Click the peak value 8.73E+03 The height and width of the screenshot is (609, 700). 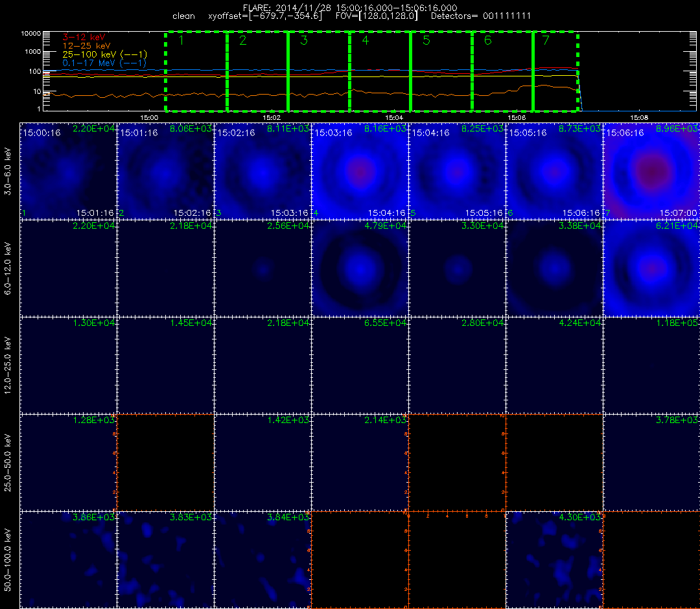[579, 128]
